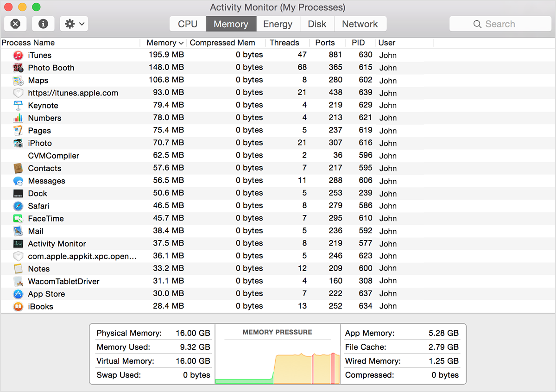
Task: Click the App Store icon in the list
Action: [x=18, y=294]
